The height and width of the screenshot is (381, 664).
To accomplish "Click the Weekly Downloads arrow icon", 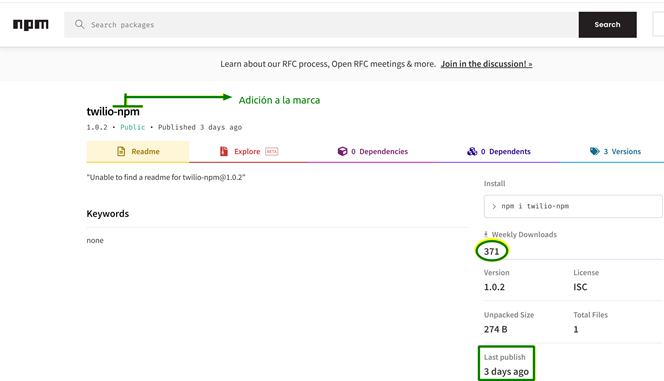I will 486,234.
